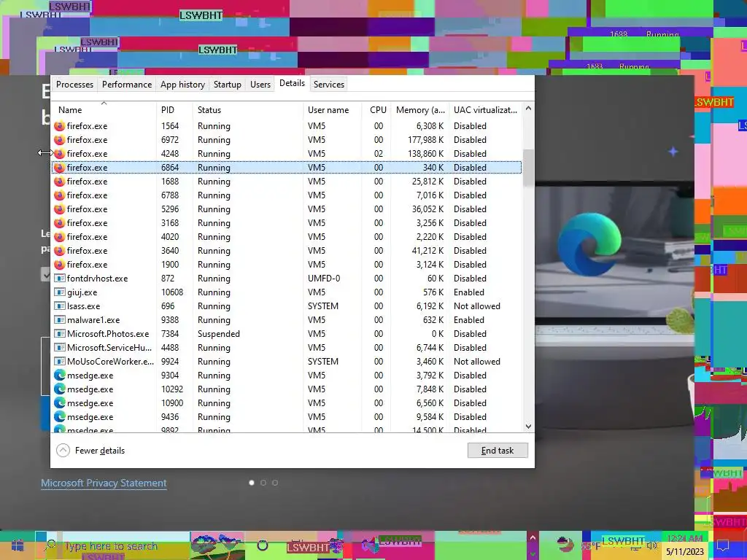Select firefox.exe icon with PID 6972

(60, 140)
